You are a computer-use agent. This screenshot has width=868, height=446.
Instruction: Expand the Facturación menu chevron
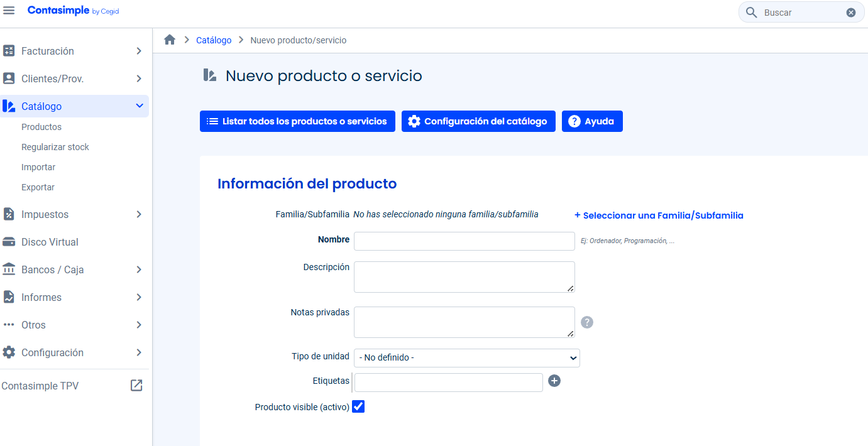139,51
